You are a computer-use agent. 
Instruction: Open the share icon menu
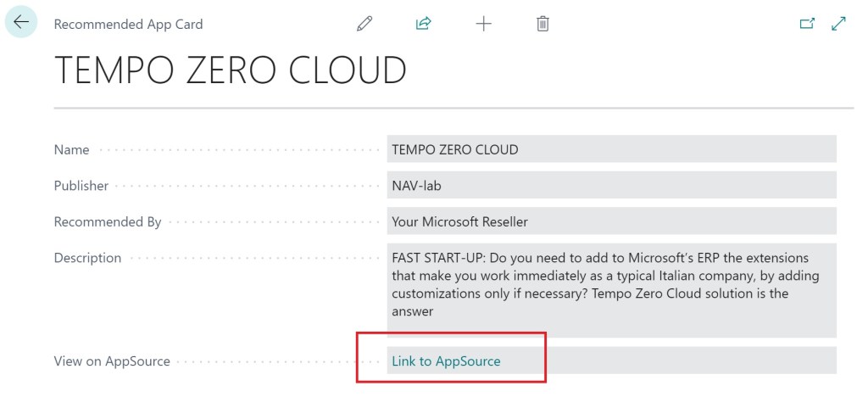point(424,24)
